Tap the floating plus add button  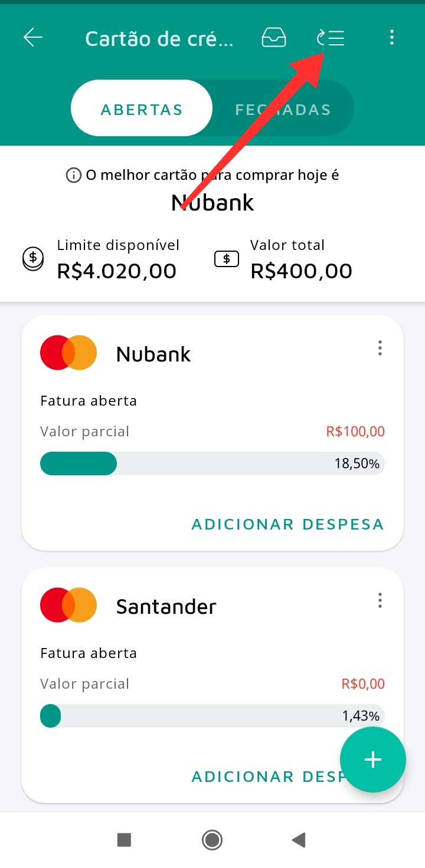(372, 759)
